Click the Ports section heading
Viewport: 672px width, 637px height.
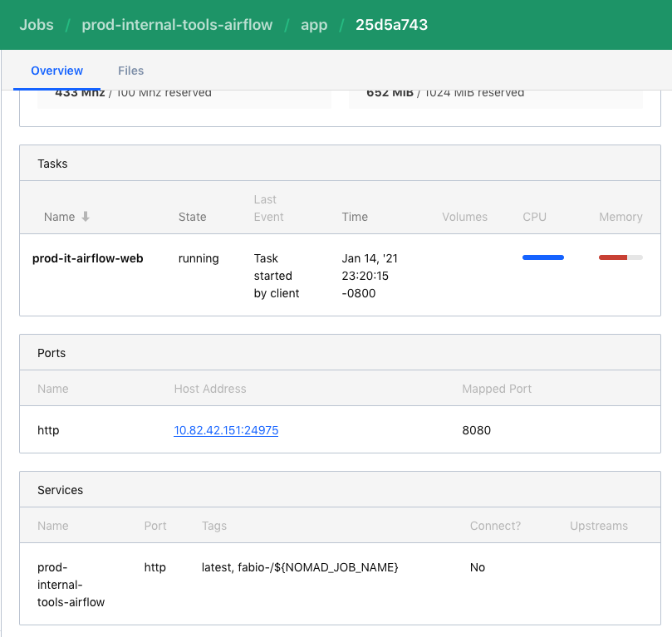[x=52, y=353]
